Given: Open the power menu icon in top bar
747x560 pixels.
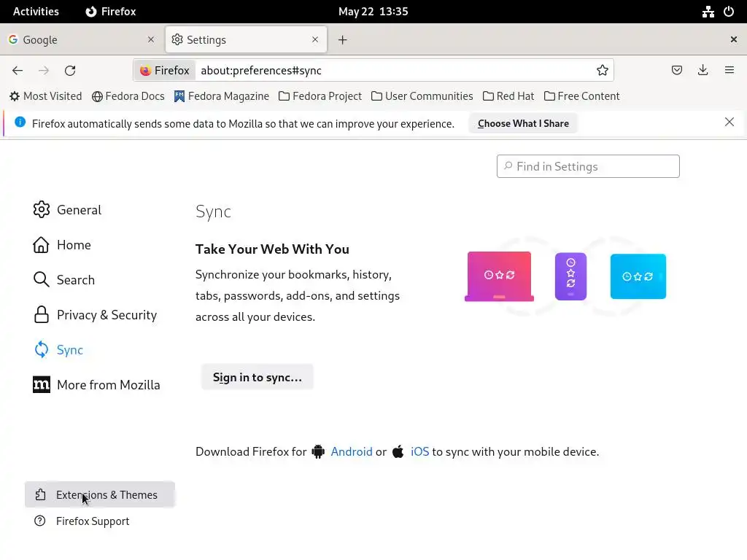Looking at the screenshot, I should click(729, 12).
